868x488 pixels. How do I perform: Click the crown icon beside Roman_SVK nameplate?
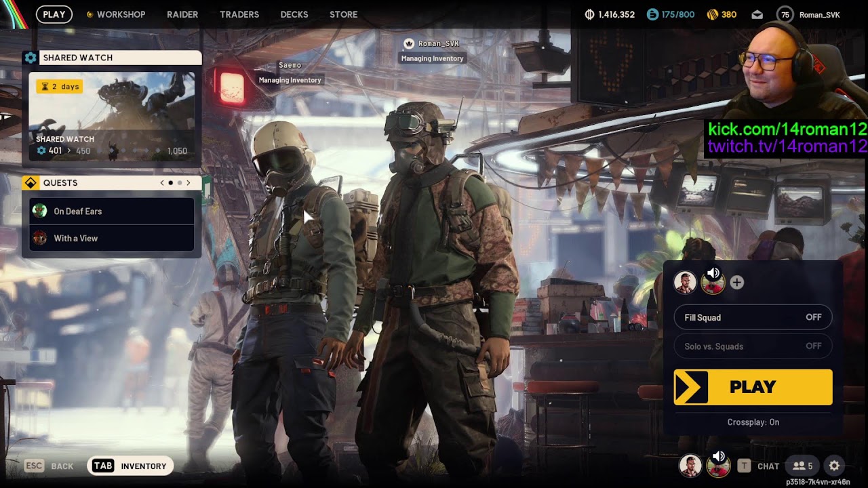pos(409,43)
